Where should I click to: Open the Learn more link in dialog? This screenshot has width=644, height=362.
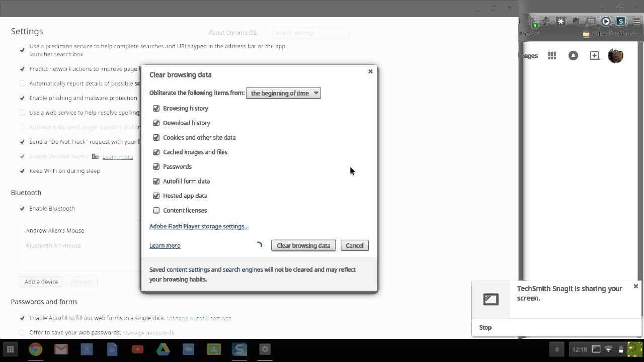pos(165,245)
